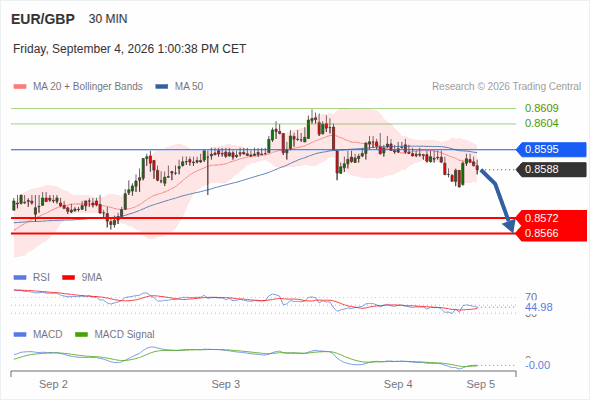Click the blue 0.8595 pivot price tag

click(551, 149)
